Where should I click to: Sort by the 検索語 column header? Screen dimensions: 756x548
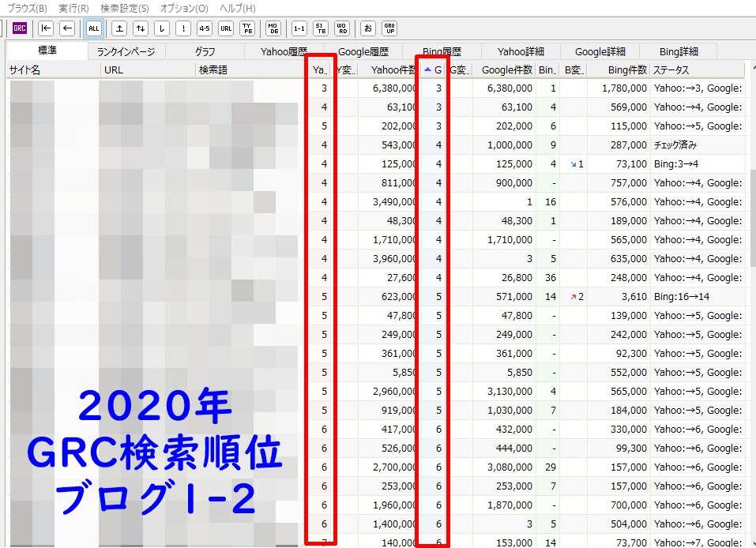point(252,70)
